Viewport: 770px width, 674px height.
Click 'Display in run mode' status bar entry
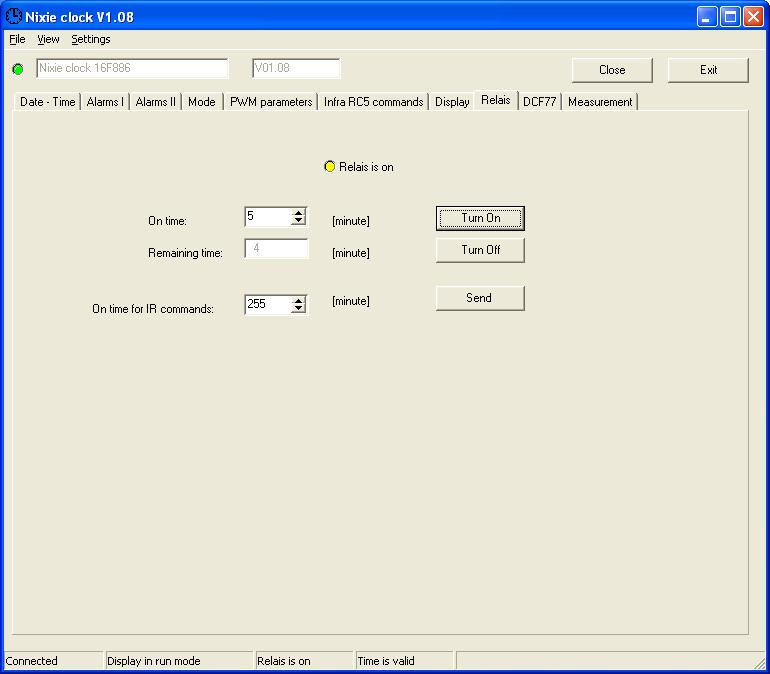click(179, 661)
